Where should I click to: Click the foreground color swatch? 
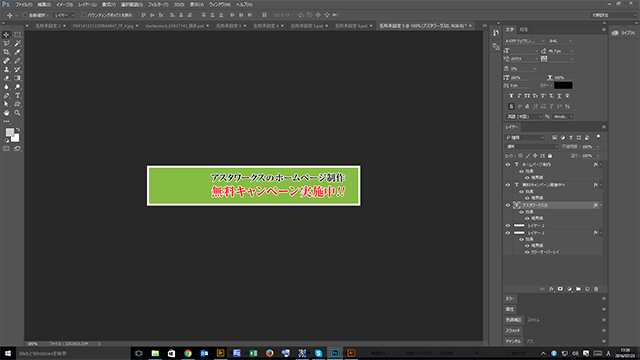(9, 132)
